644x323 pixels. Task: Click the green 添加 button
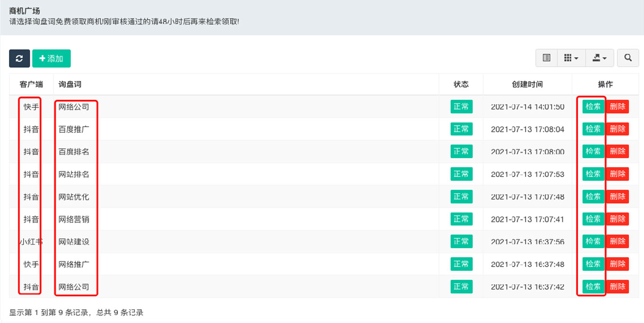pos(51,58)
